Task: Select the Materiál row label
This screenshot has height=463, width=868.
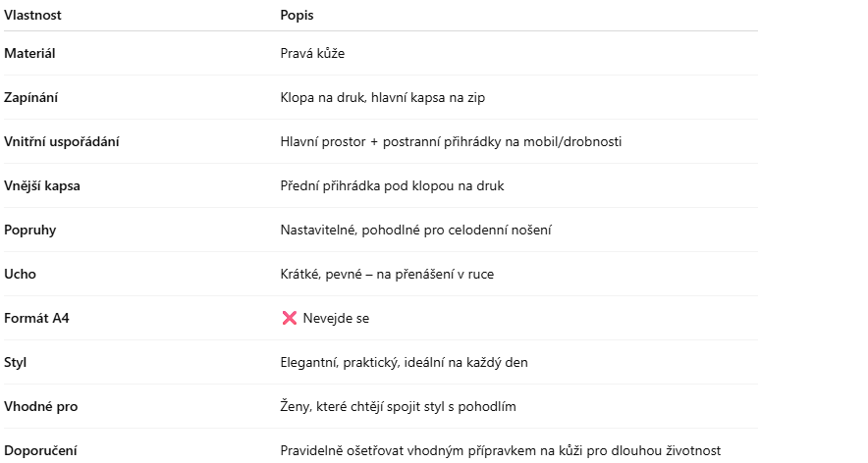Action: (x=29, y=53)
